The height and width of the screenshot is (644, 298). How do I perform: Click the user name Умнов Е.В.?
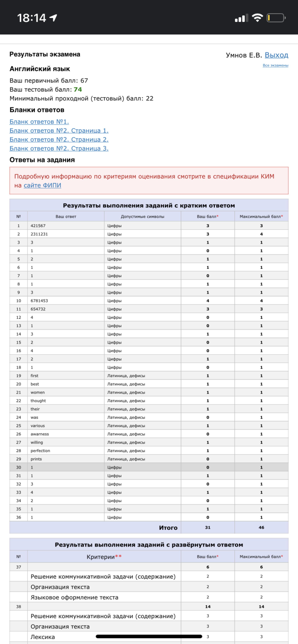244,55
